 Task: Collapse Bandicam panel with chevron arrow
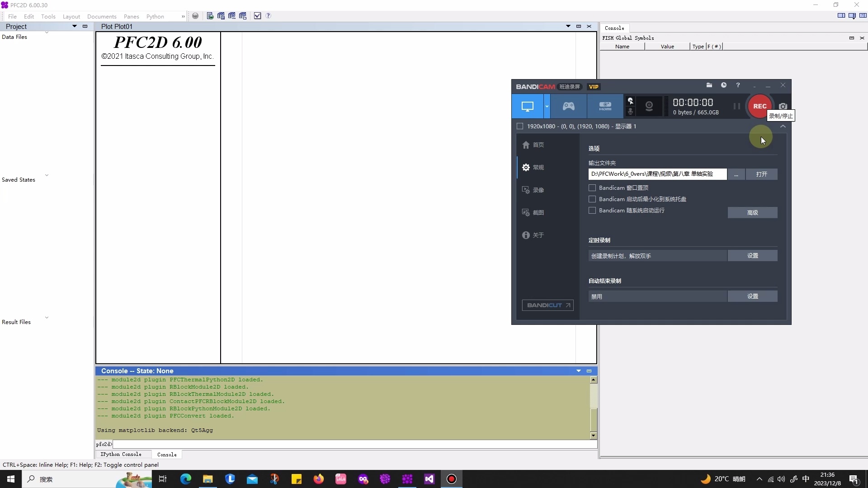[x=783, y=127]
